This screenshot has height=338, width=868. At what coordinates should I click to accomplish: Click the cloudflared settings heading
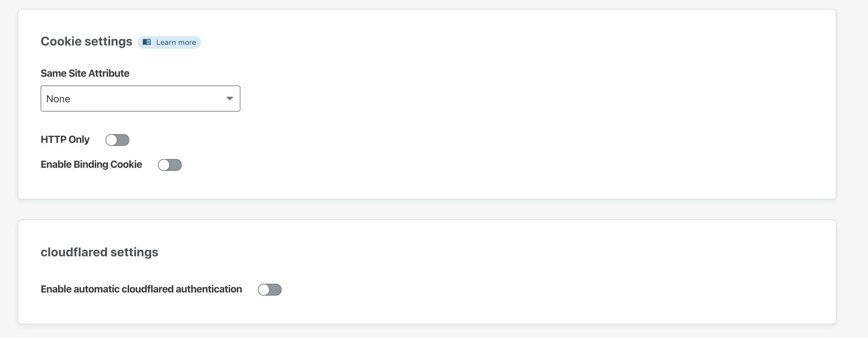(99, 252)
